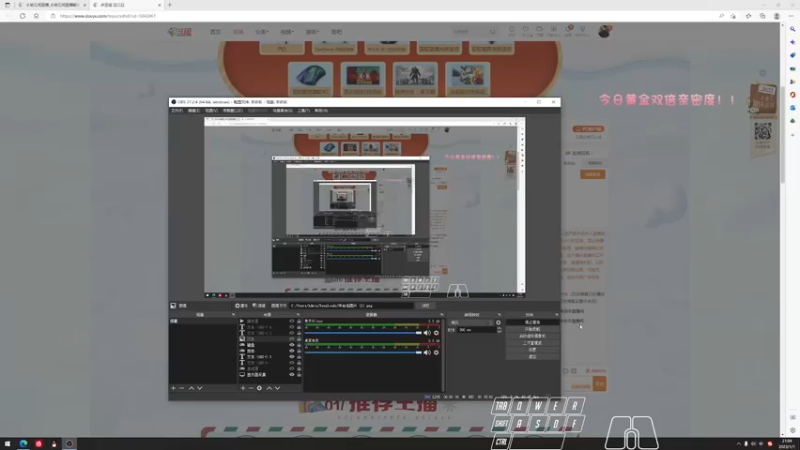Click 工作室模式 button in Controls

(533, 343)
